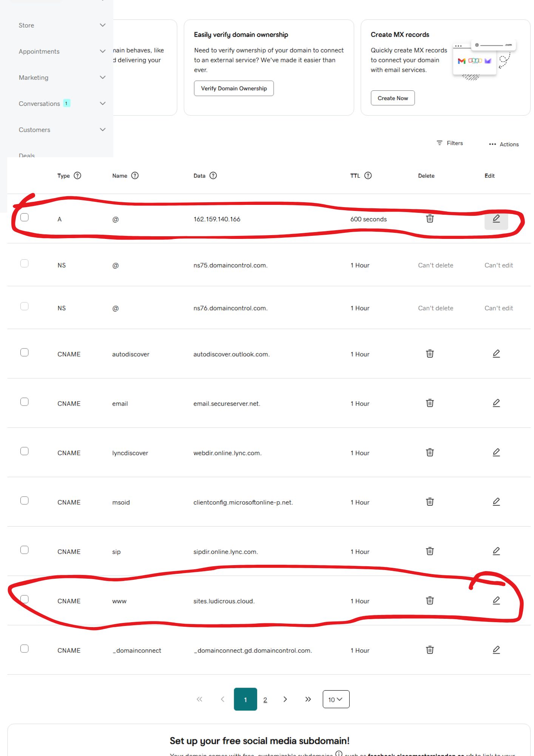This screenshot has height=756, width=534.
Task: Open the rows-per-page dropdown showing 10
Action: pos(336,699)
